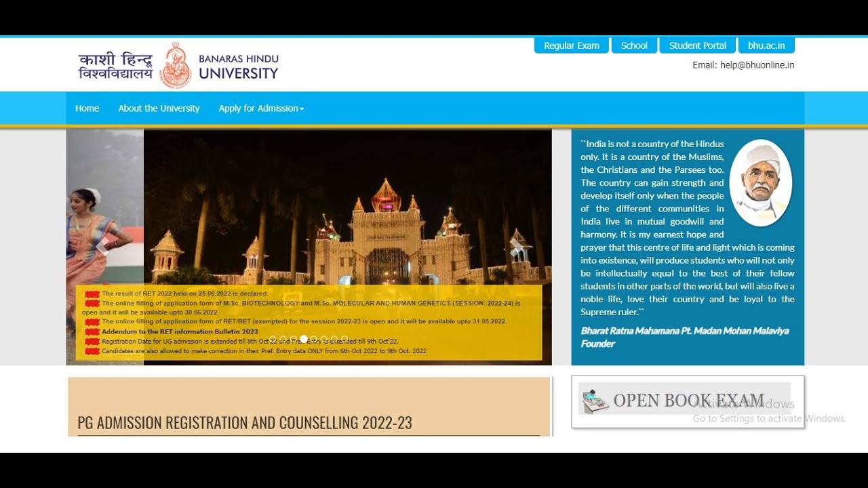Select the second carousel indicator dot
This screenshot has height=488, width=868.
pos(283,339)
